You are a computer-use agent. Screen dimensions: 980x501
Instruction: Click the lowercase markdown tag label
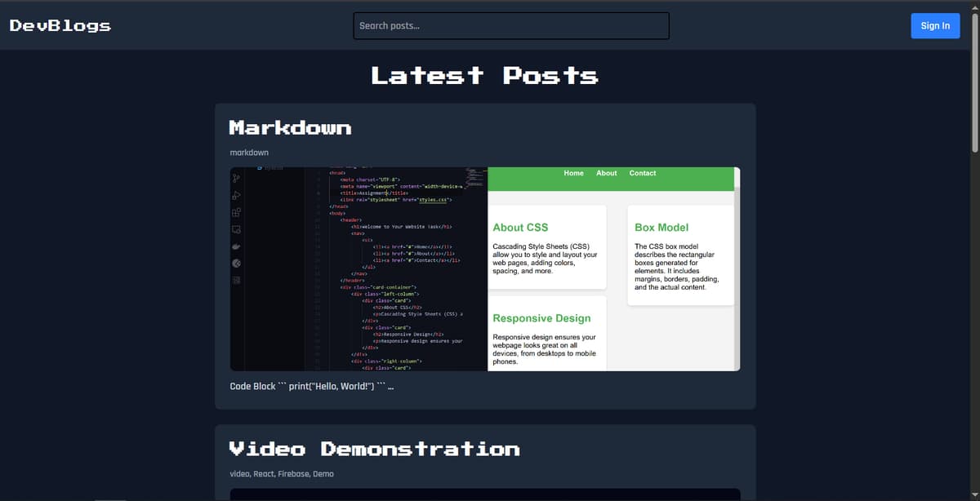(x=249, y=153)
